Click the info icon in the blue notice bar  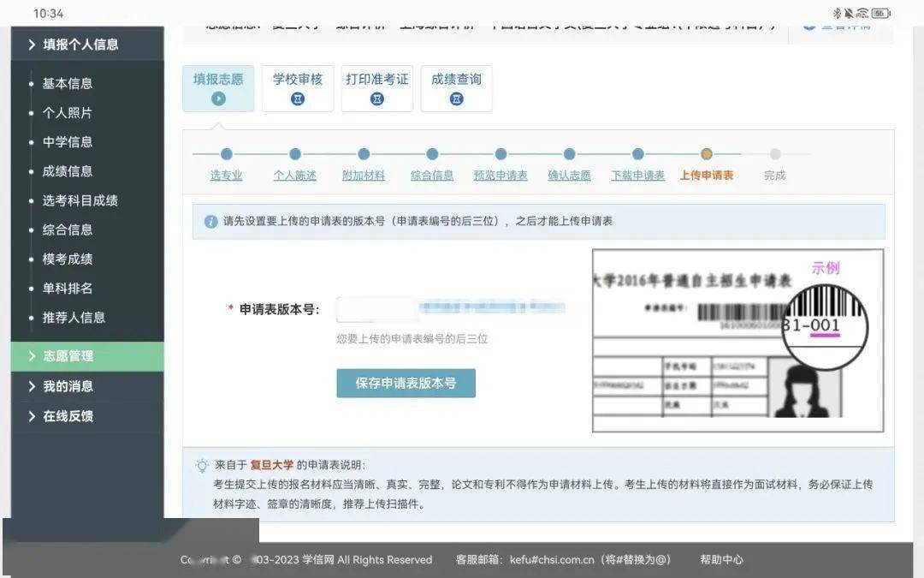[x=211, y=222]
